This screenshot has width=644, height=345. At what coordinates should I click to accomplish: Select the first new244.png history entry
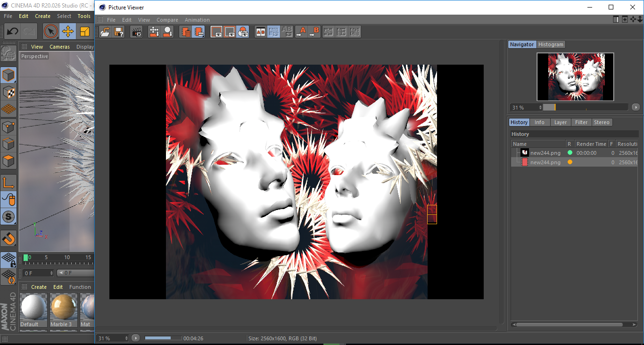click(x=575, y=152)
